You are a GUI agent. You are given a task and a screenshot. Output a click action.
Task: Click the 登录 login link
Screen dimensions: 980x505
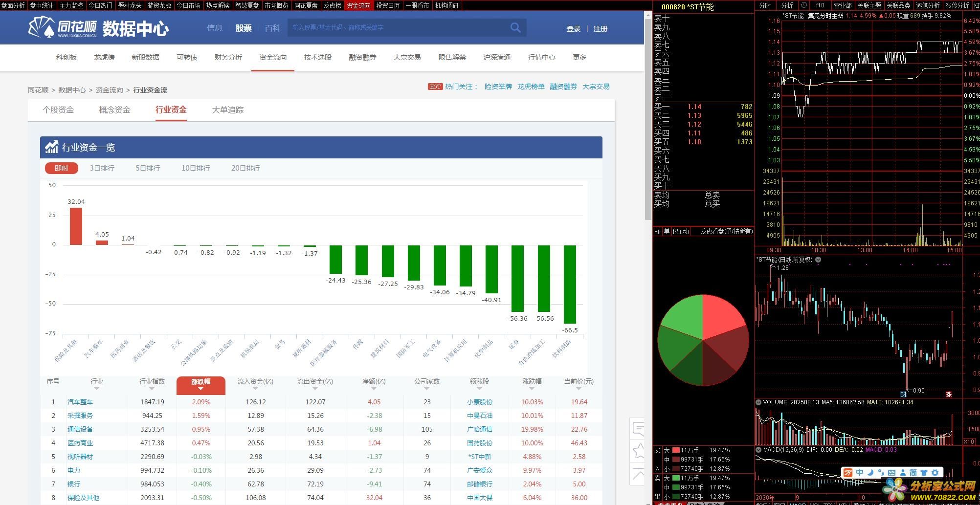[573, 29]
